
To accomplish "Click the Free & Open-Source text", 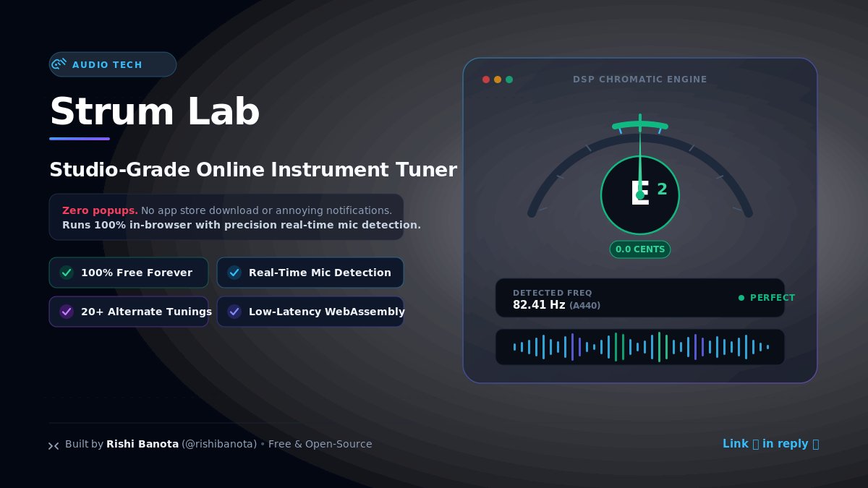I will tap(320, 444).
